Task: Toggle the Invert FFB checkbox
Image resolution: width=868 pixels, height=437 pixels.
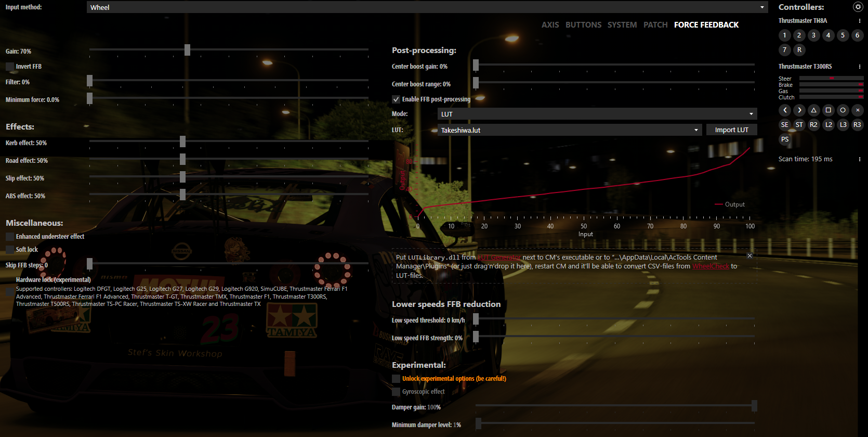Action: (x=10, y=67)
